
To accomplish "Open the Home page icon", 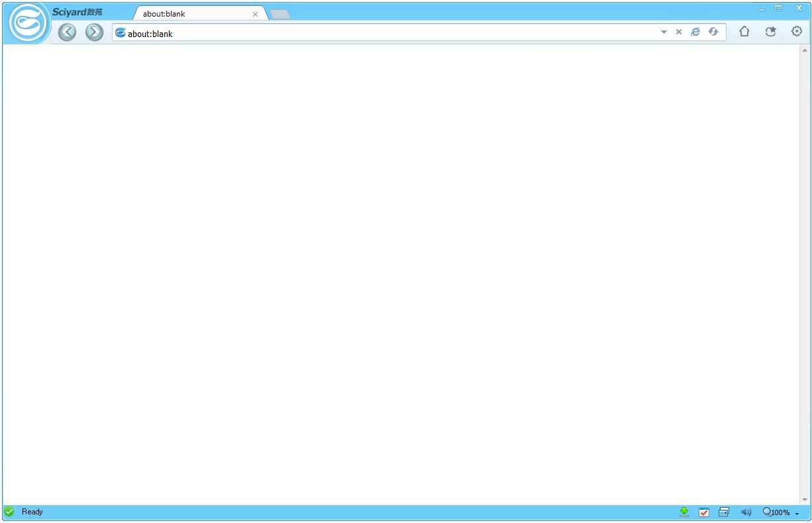I will click(744, 31).
